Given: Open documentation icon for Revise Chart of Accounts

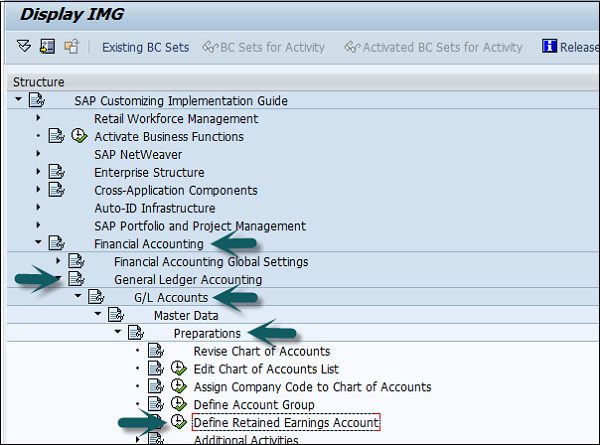Looking at the screenshot, I should (x=155, y=351).
